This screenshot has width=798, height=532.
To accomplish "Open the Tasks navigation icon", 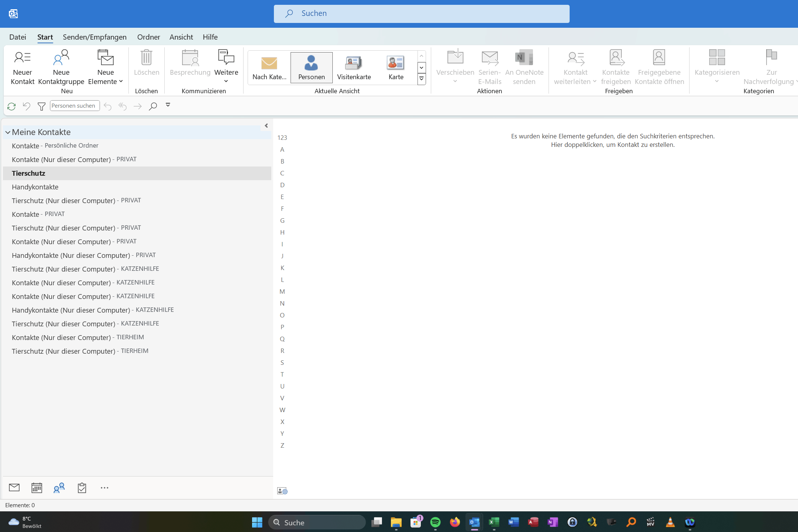I will click(x=82, y=488).
